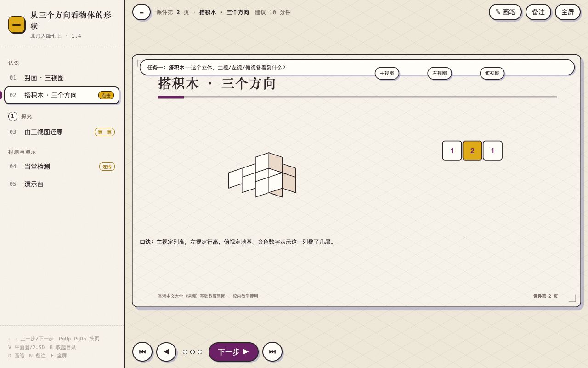Click the slide title 搭积木 · 三个方向

click(x=217, y=84)
